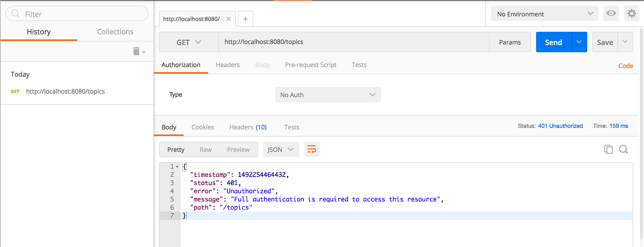Toggle line wrap icon in response toolbar
This screenshot has height=247, width=644.
point(312,150)
